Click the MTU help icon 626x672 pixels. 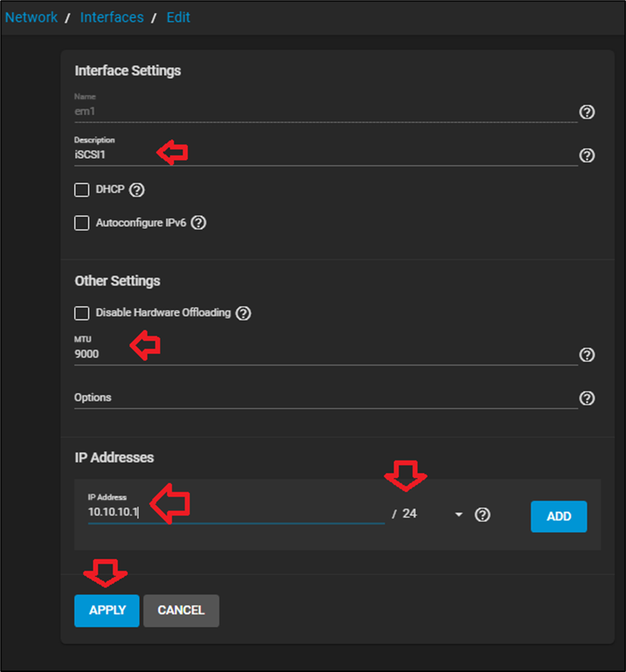point(587,355)
